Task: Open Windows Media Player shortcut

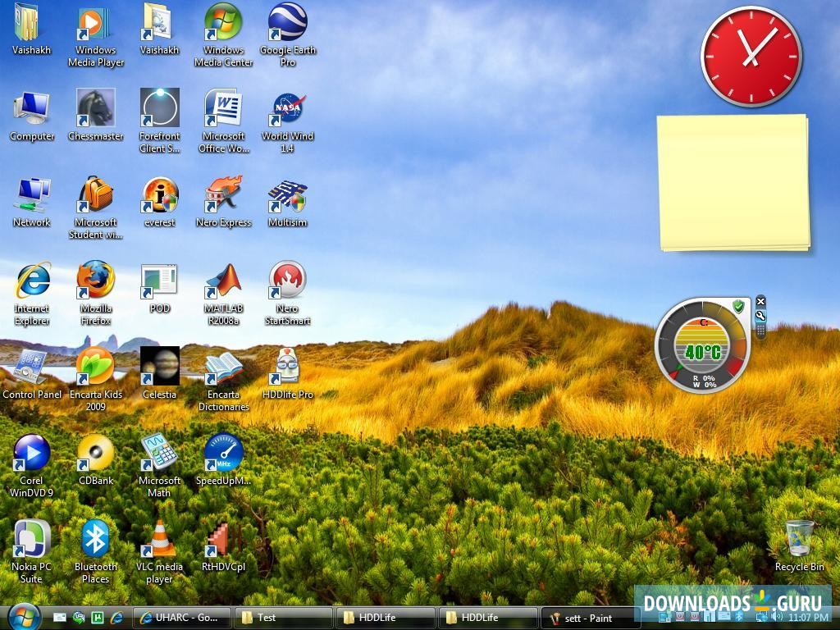Action: pos(95,35)
